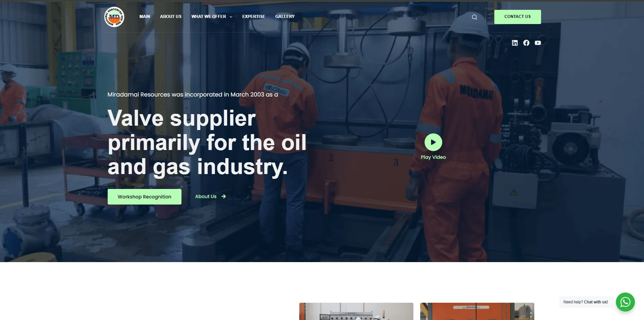The height and width of the screenshot is (320, 644).
Task: Open the Gallery menu item
Action: pos(285,17)
